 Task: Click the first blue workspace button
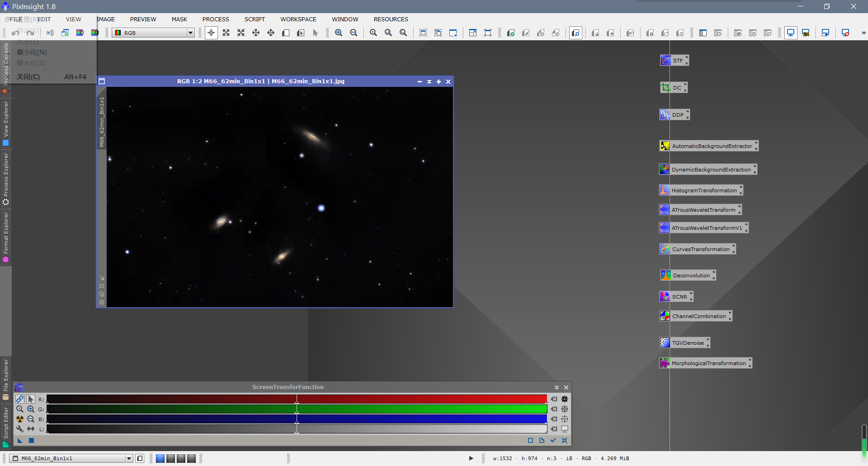point(160,458)
